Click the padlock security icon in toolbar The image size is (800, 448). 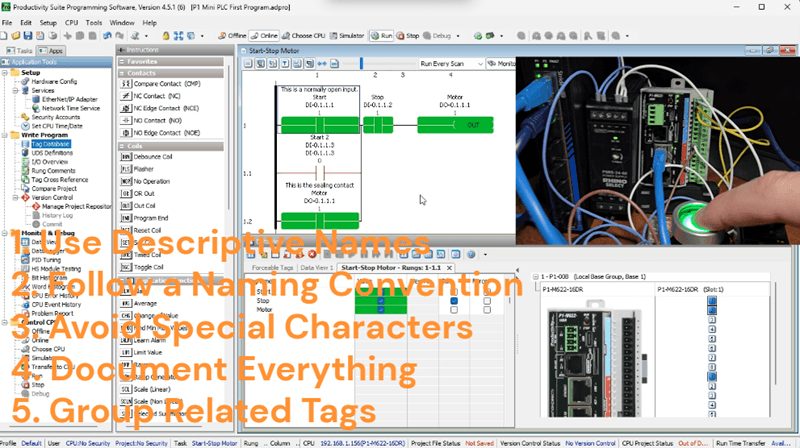pyautogui.click(x=166, y=36)
